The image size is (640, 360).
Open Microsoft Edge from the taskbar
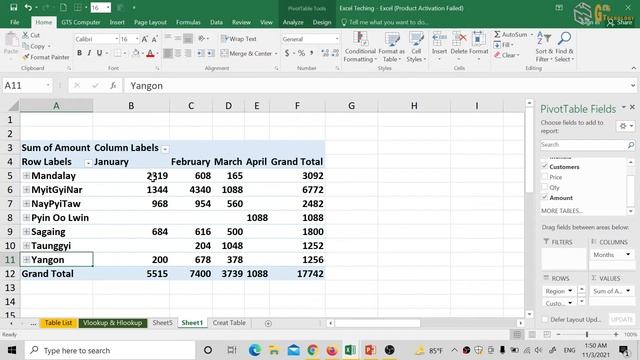tap(254, 350)
